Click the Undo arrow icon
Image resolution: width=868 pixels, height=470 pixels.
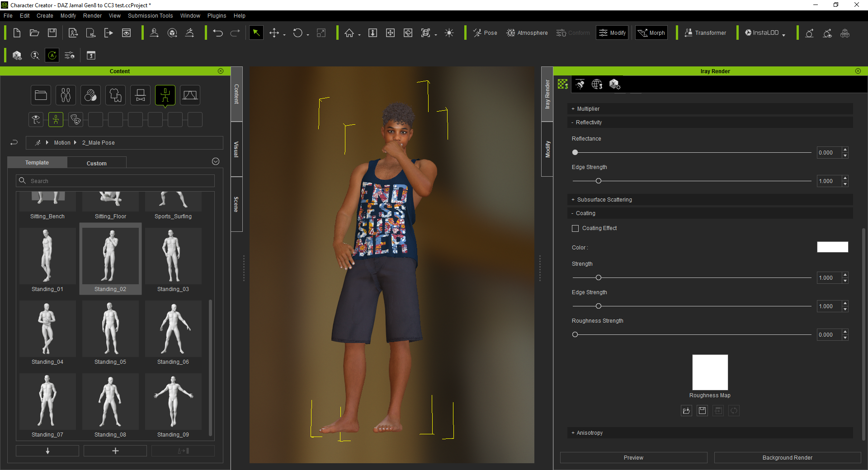[218, 33]
